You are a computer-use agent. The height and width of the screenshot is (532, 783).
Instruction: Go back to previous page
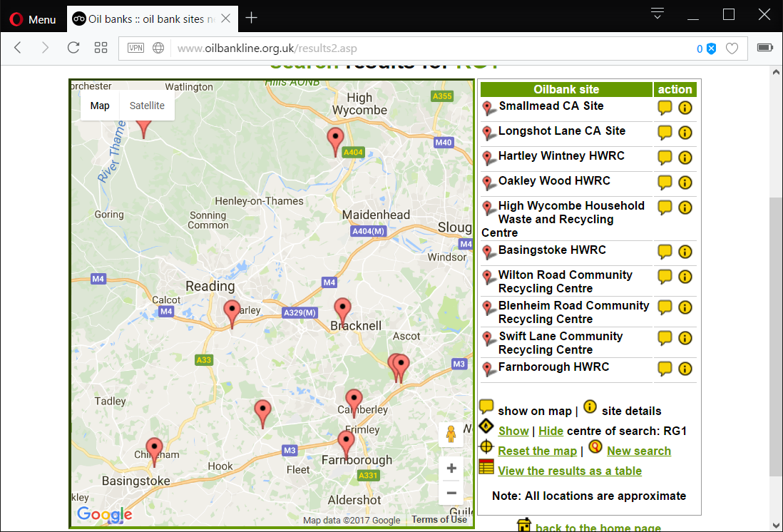[18, 48]
